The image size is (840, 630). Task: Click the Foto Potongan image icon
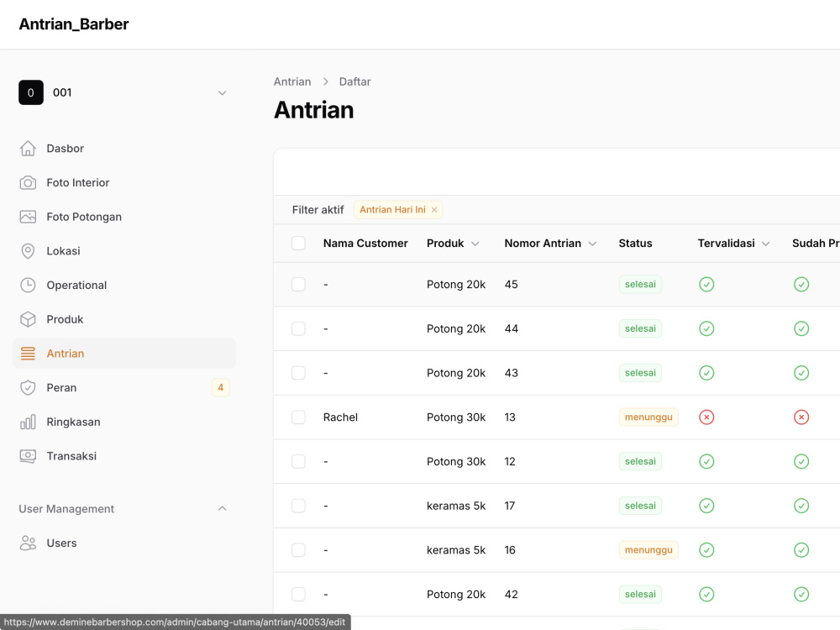point(28,217)
